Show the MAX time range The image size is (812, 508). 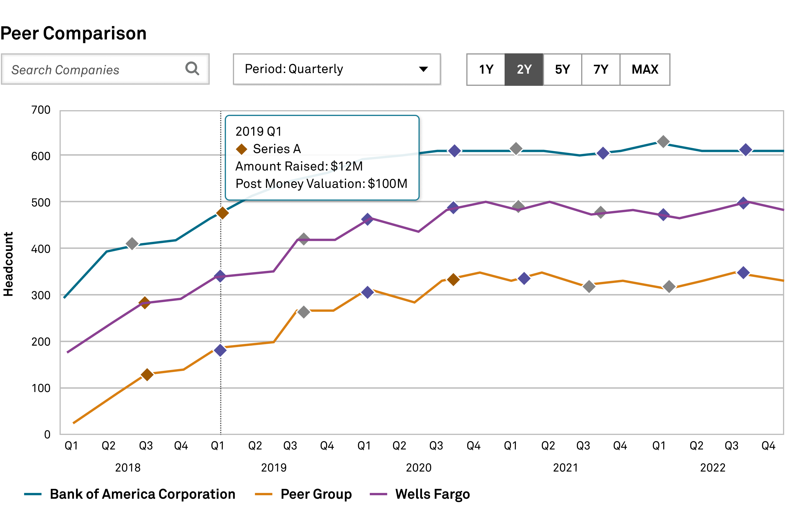(x=645, y=70)
